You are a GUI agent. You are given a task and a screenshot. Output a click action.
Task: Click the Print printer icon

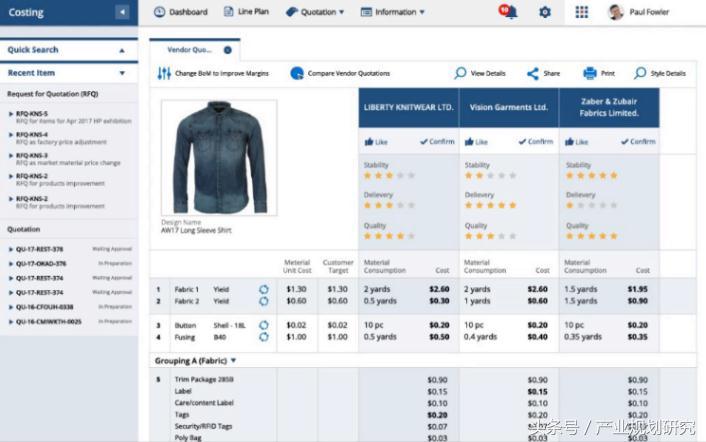point(590,73)
